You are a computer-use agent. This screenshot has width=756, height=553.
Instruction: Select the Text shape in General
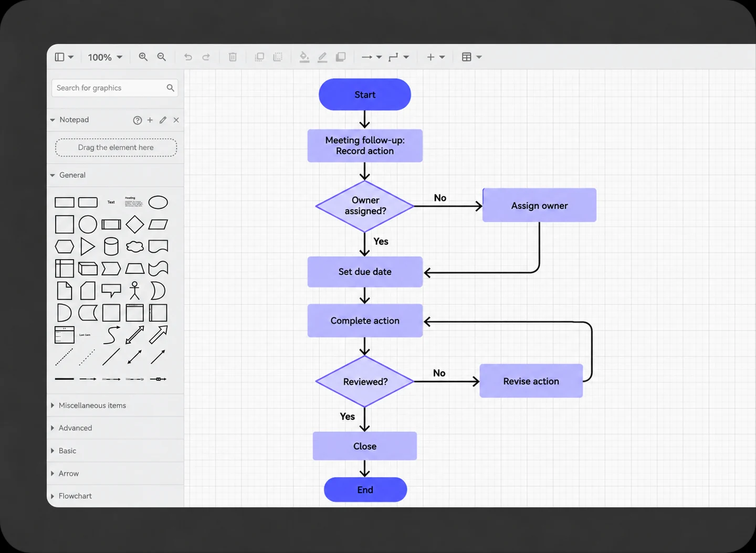coord(111,202)
